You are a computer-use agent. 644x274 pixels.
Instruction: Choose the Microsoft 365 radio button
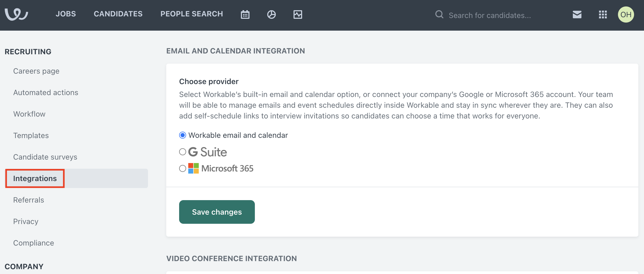[183, 168]
